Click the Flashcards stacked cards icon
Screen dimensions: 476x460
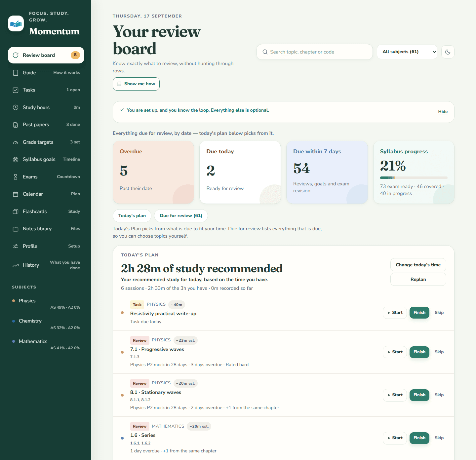(16, 211)
